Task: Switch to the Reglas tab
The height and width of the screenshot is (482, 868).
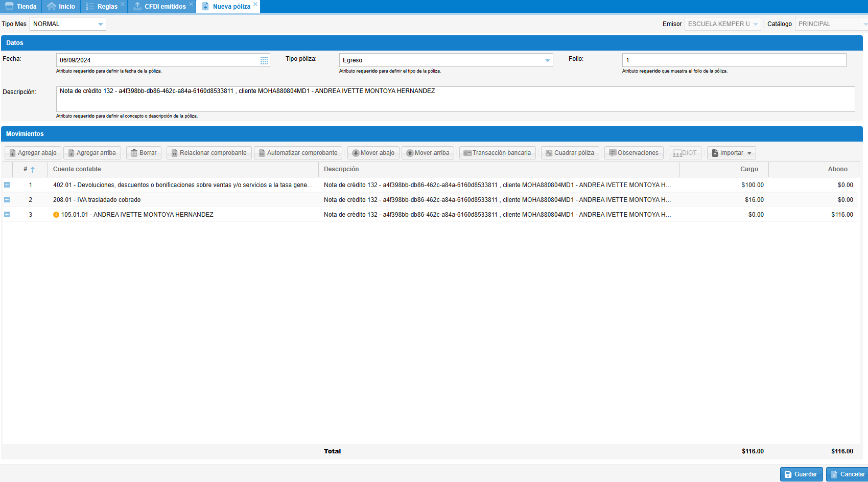Action: [103, 7]
